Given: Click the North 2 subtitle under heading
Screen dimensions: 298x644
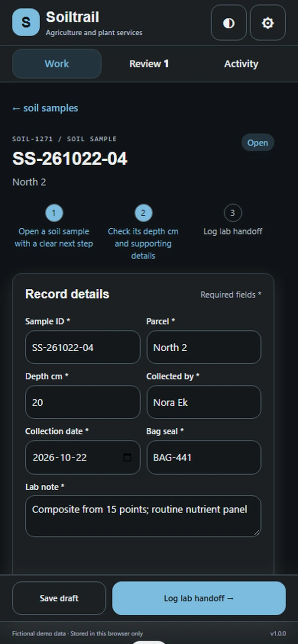Looking at the screenshot, I should (29, 182).
